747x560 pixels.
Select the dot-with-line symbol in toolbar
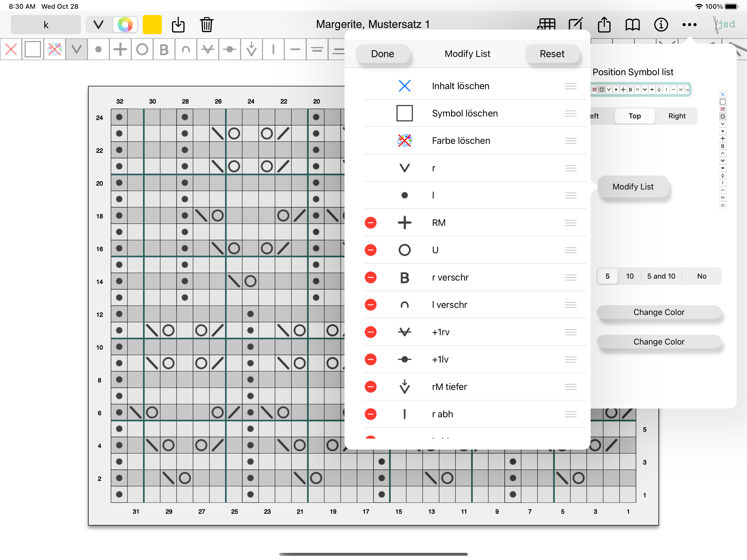pos(230,49)
